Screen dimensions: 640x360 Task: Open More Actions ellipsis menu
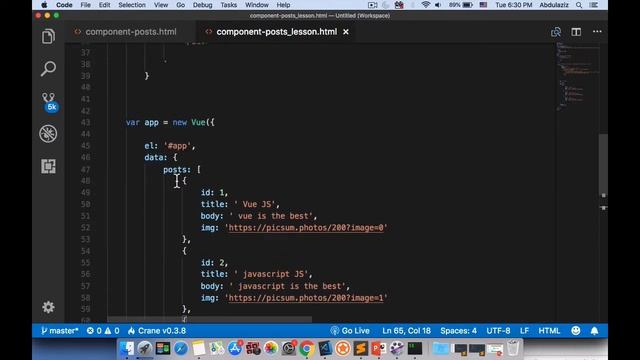tap(597, 31)
